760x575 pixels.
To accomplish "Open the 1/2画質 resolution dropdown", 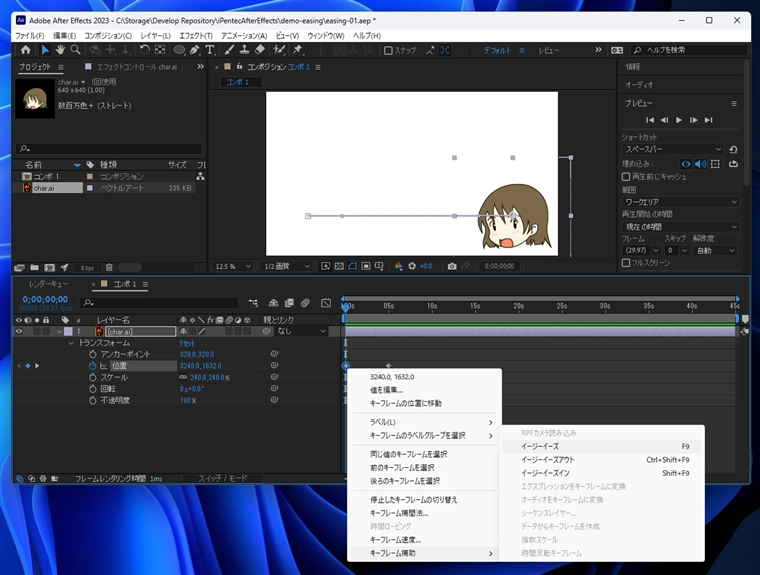I will (x=286, y=266).
